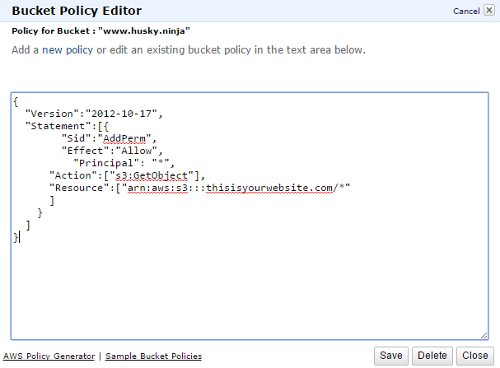The image size is (500, 368).
Task: Click the Bucket Policy Editor title
Action: (77, 11)
